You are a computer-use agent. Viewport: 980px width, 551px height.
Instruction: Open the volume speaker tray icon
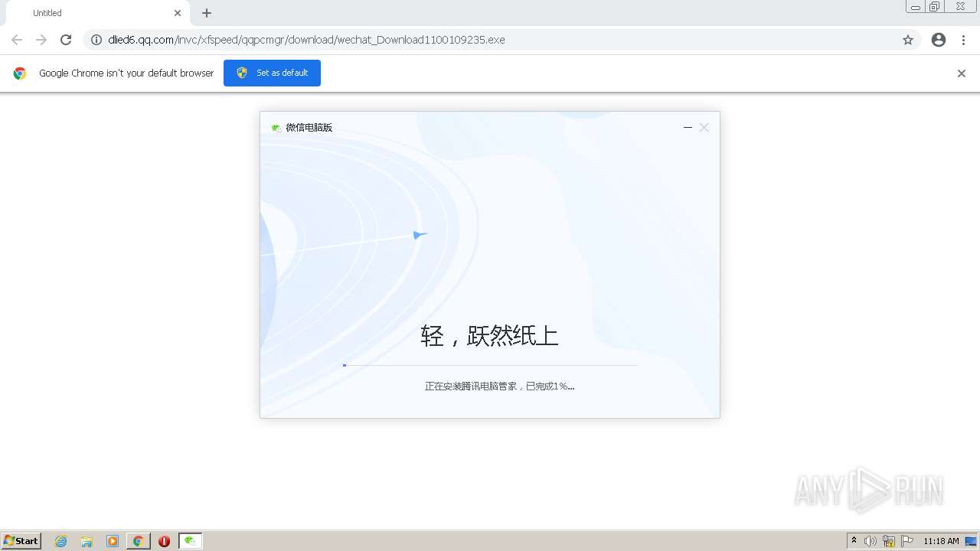(x=871, y=541)
